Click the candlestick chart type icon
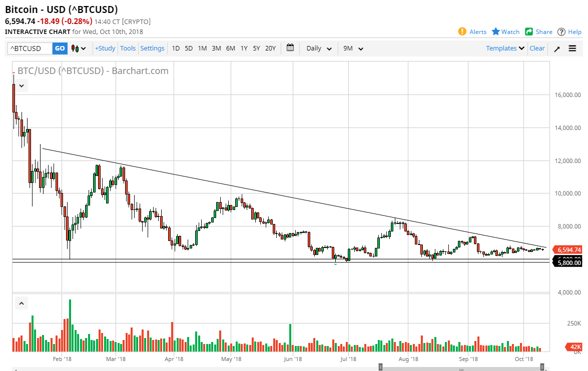The height and width of the screenshot is (371, 588). coord(74,48)
